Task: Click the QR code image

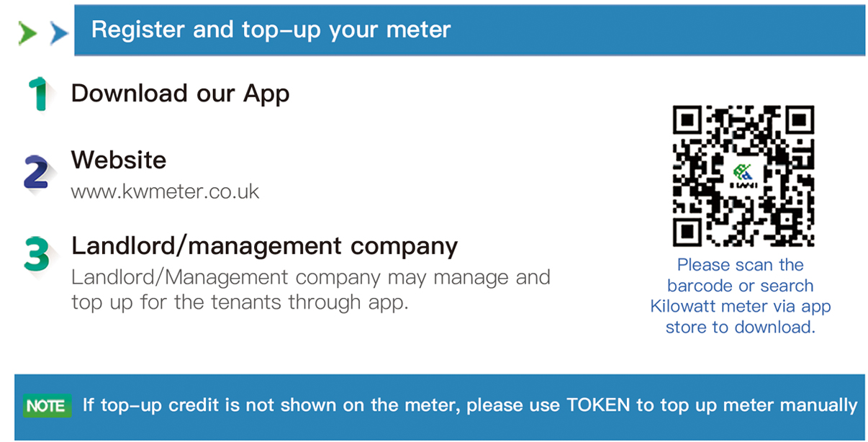Action: pos(743,176)
